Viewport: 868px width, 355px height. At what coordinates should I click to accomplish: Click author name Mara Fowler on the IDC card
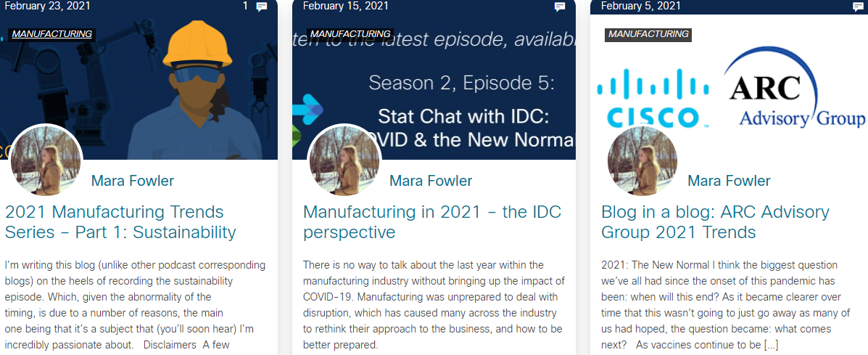431,181
